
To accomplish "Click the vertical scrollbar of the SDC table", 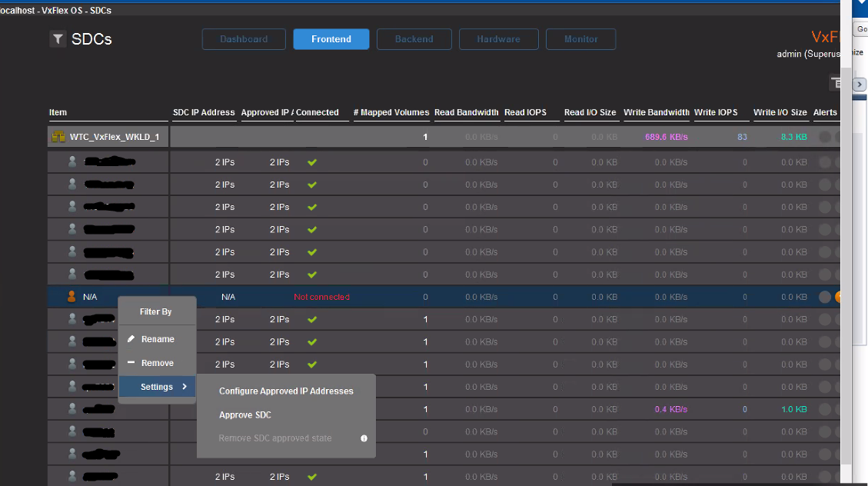I will point(846,269).
